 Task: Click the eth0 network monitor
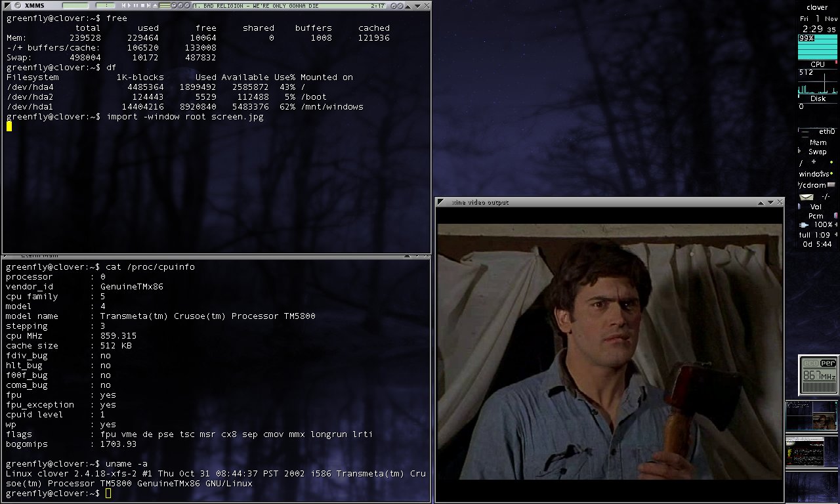pos(818,132)
